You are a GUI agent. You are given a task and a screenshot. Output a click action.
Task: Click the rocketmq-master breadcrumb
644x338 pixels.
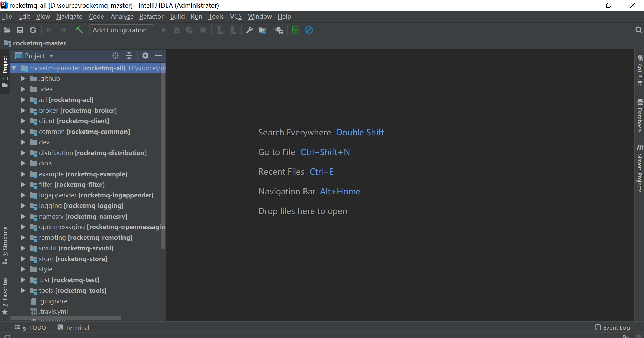coord(35,43)
